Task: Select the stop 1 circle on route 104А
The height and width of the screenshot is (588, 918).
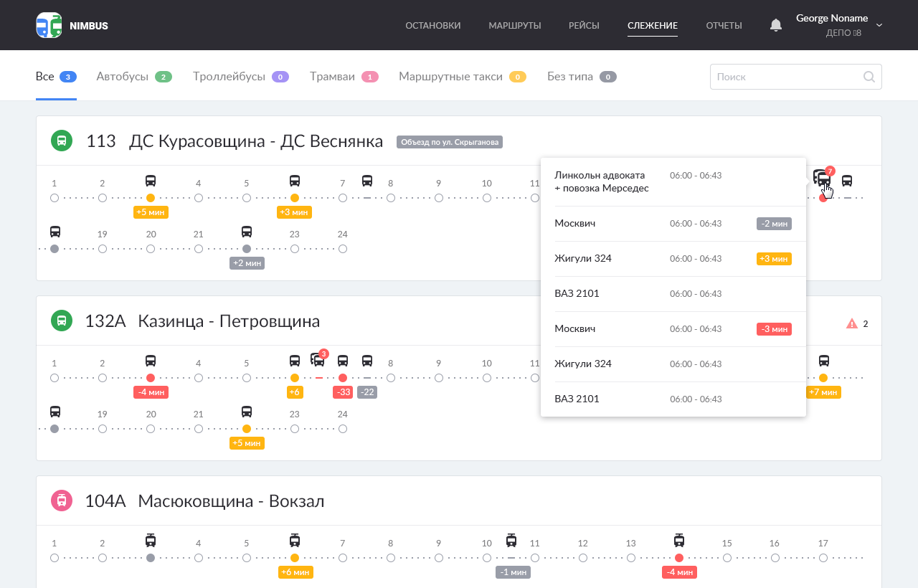Action: (x=54, y=557)
